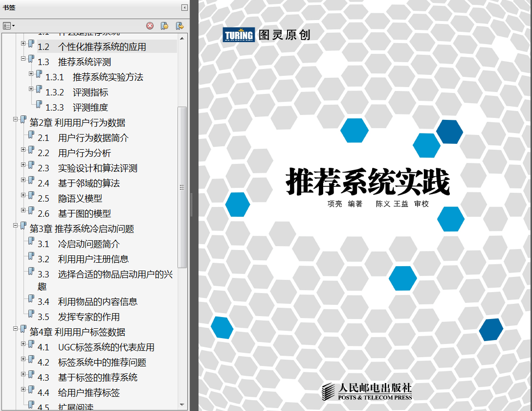532x411 pixels.
Task: Collapse 第3章 推荐系统冷启动问题 chapter
Action: pos(15,226)
